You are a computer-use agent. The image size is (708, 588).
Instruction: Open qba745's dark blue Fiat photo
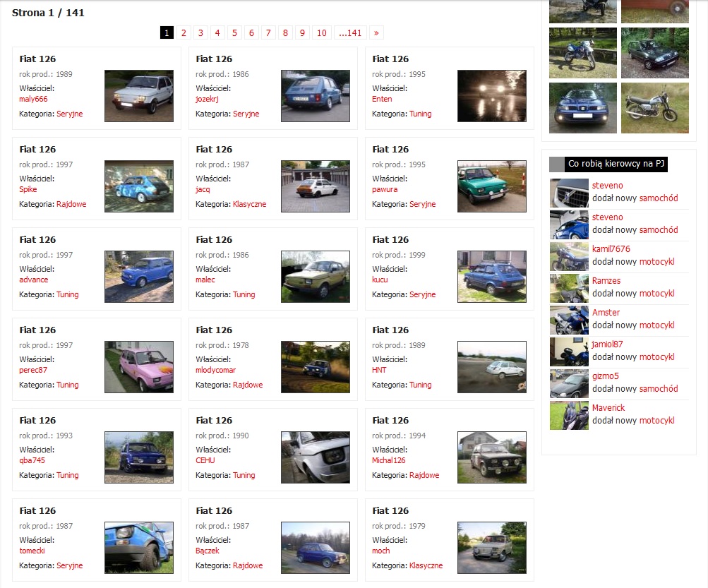click(139, 457)
